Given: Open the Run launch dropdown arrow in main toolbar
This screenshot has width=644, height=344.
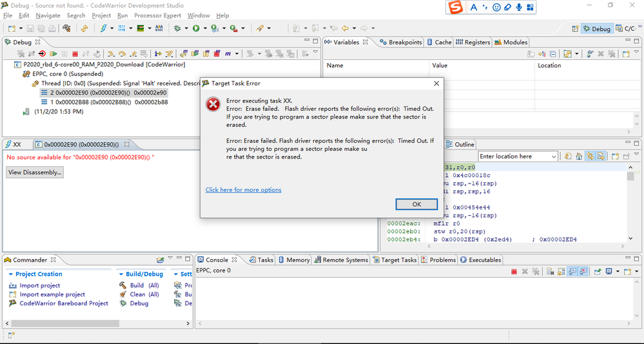Looking at the screenshot, I should (x=204, y=28).
